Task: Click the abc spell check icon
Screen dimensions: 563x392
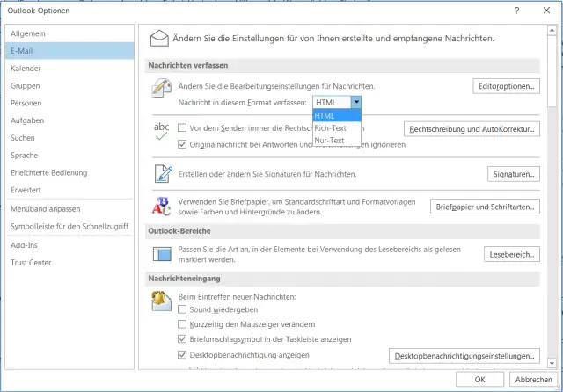Action: click(161, 131)
